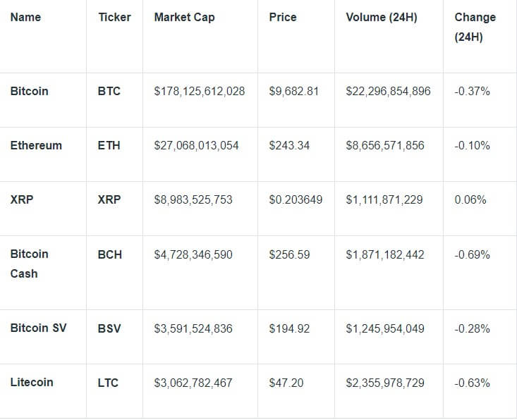Image resolution: width=517 pixels, height=420 pixels.
Task: Click XRP's price $0.203649
Action: 296,199
